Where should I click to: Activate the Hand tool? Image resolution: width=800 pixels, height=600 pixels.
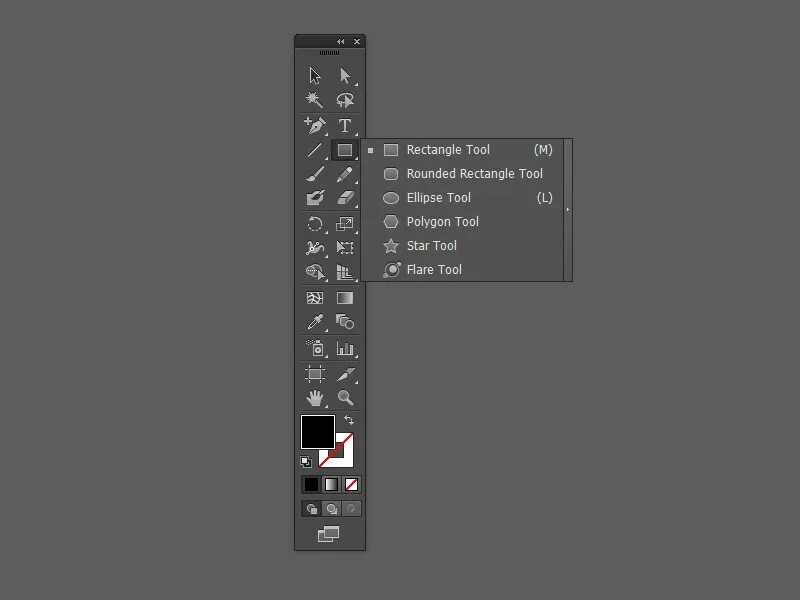(313, 397)
